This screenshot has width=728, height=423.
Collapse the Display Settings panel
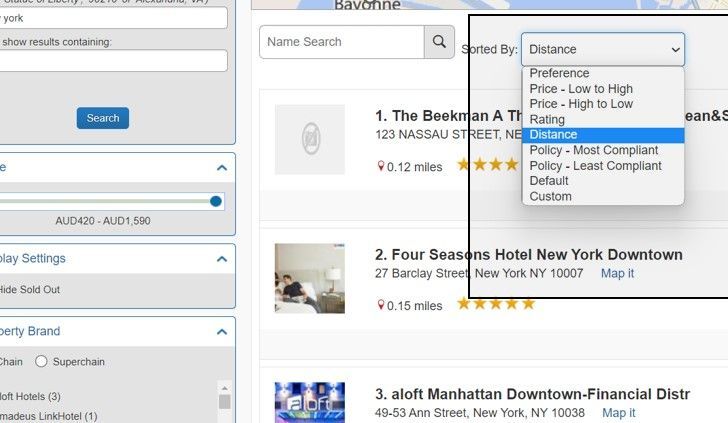(x=222, y=259)
